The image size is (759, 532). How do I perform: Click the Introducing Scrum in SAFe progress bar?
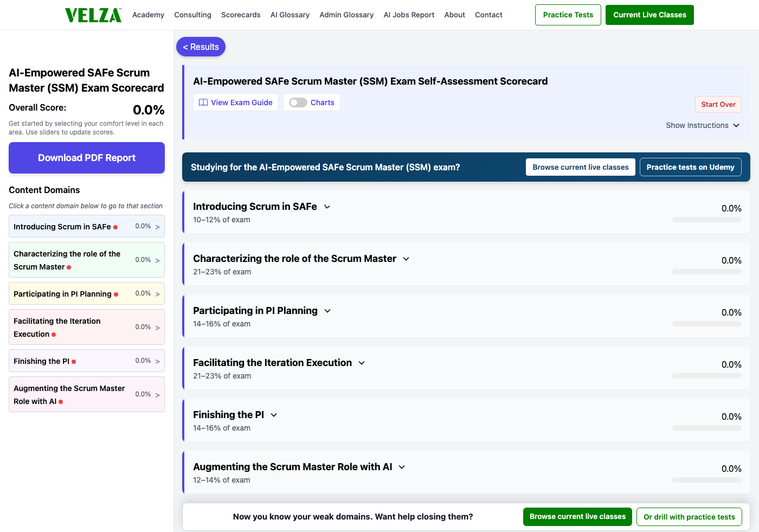(707, 220)
